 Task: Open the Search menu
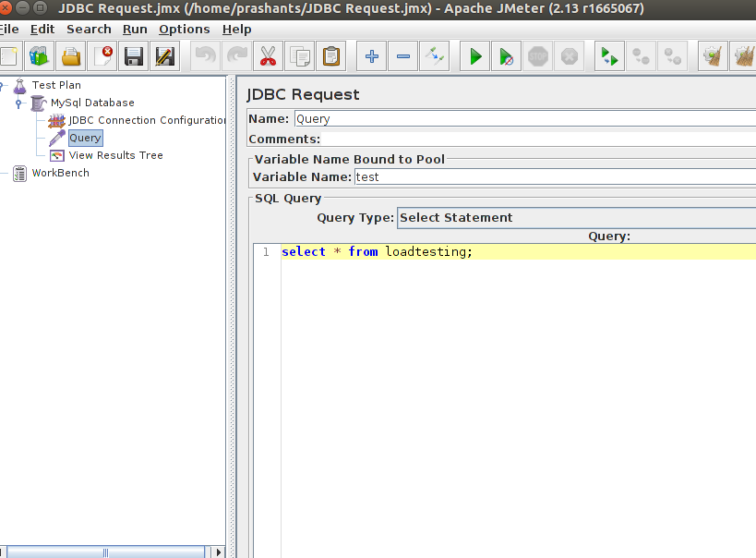click(x=89, y=30)
